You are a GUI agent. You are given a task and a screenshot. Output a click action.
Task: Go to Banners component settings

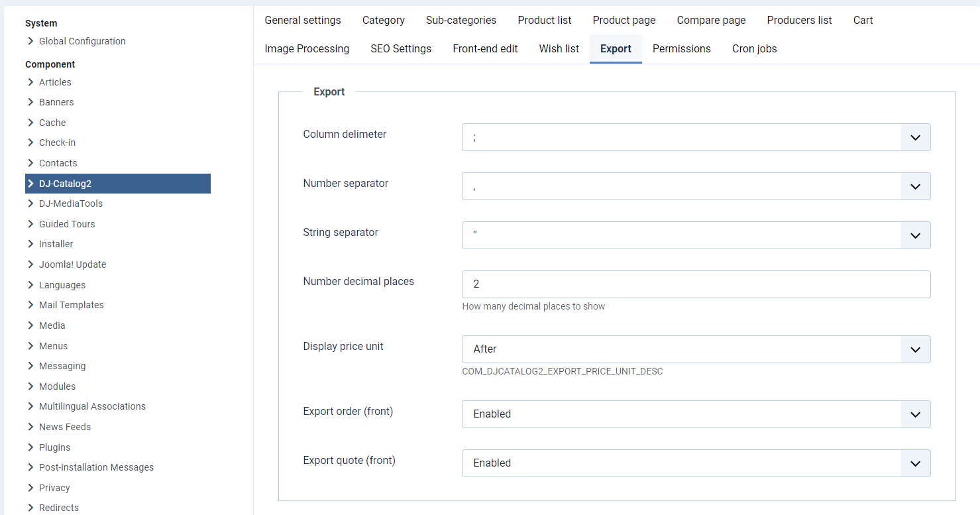tap(56, 102)
